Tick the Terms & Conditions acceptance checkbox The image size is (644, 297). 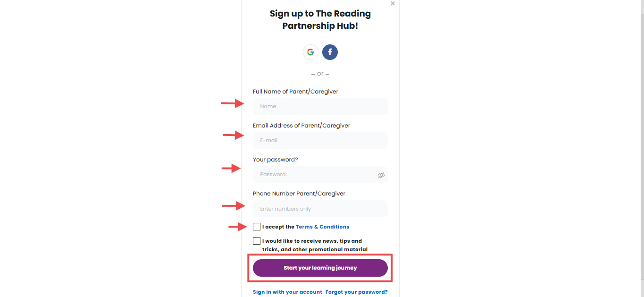pos(257,227)
